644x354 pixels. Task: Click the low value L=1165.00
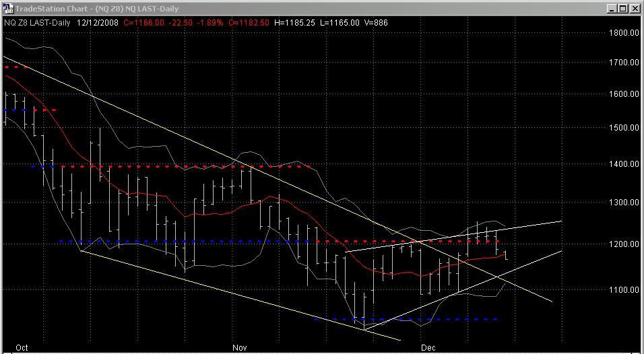tap(340, 23)
